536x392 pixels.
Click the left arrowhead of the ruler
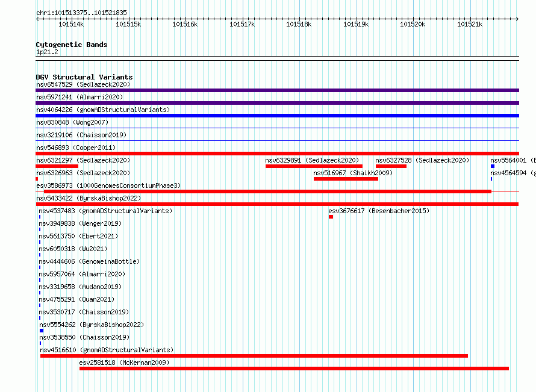[37, 19]
